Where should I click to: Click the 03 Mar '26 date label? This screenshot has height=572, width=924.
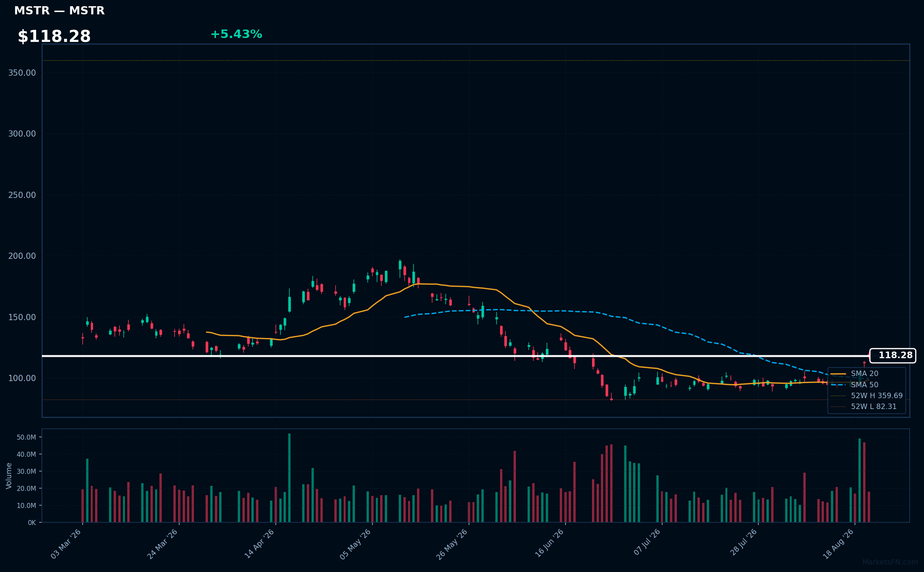[66, 544]
